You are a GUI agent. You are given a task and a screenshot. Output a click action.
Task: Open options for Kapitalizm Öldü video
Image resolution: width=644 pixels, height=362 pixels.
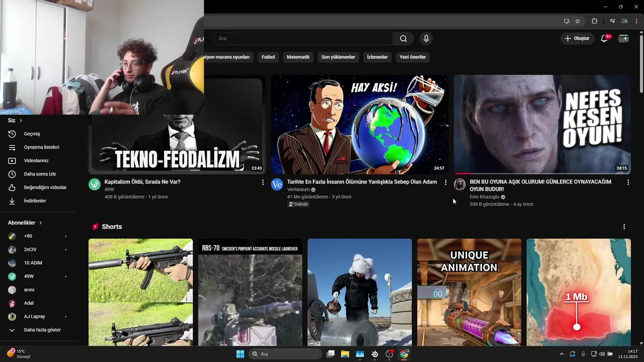263,183
